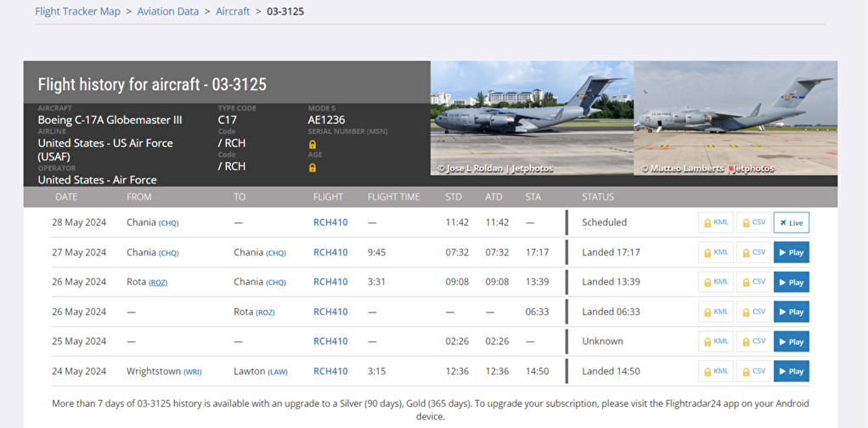Click the ROZ airport code in From column

click(x=158, y=283)
